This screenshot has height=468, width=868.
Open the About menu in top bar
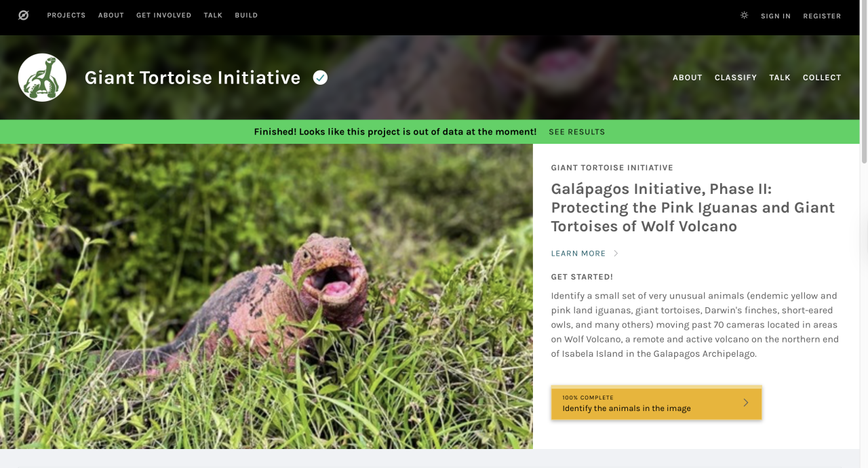[x=111, y=15]
